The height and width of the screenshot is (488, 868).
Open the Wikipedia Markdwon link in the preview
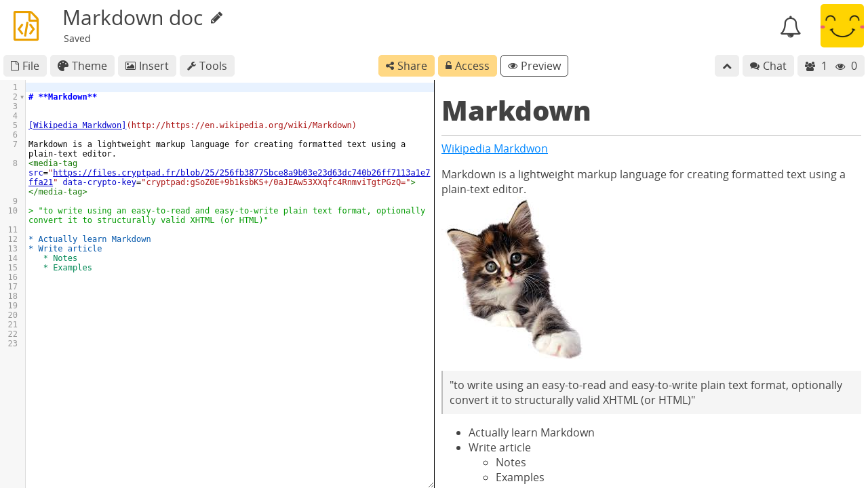(x=494, y=148)
